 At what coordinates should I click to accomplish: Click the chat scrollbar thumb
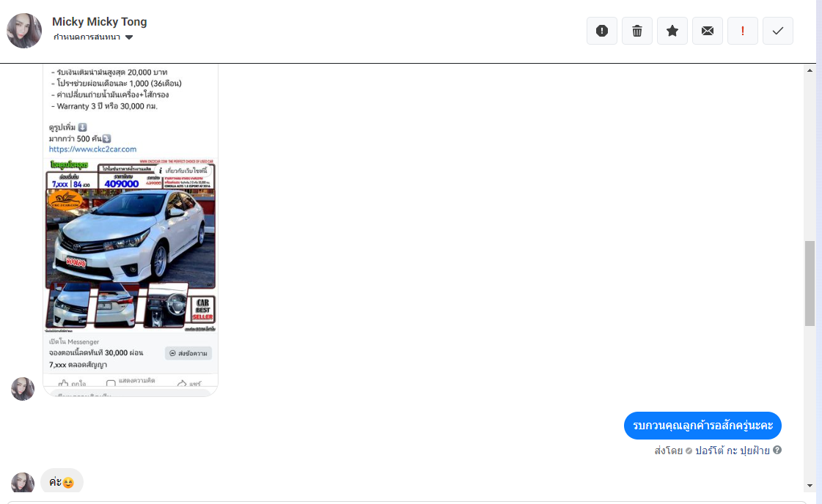pyautogui.click(x=810, y=283)
